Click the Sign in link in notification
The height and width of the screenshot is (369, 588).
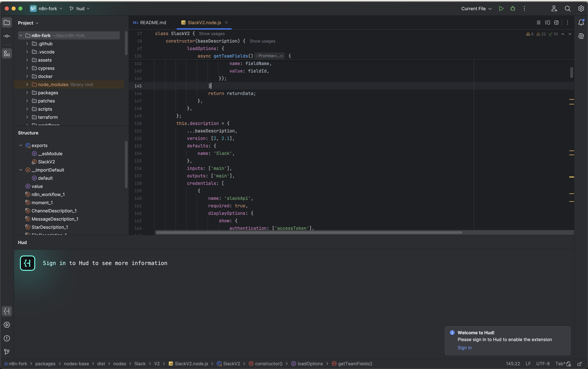click(464, 348)
